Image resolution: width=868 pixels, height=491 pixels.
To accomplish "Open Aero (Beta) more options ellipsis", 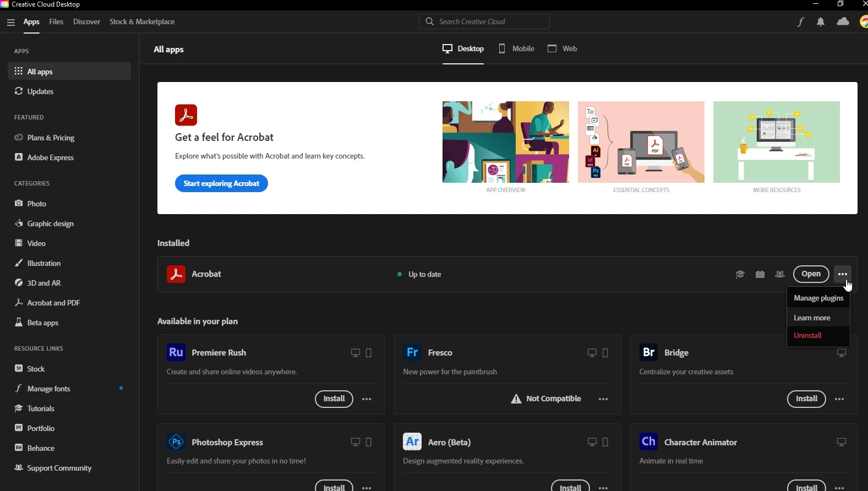I will coord(603,488).
